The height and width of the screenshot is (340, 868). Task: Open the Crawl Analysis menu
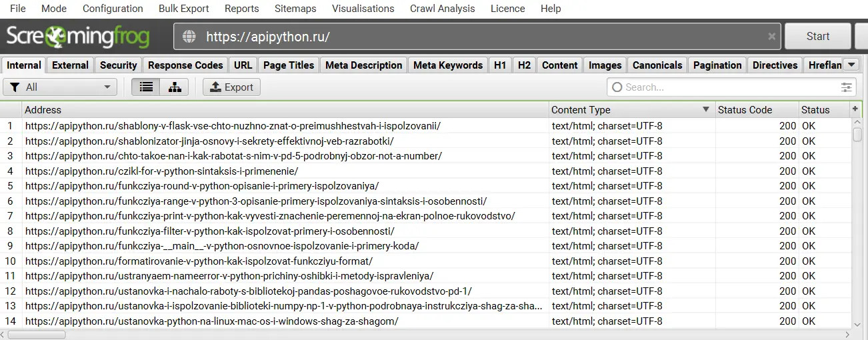coord(443,9)
